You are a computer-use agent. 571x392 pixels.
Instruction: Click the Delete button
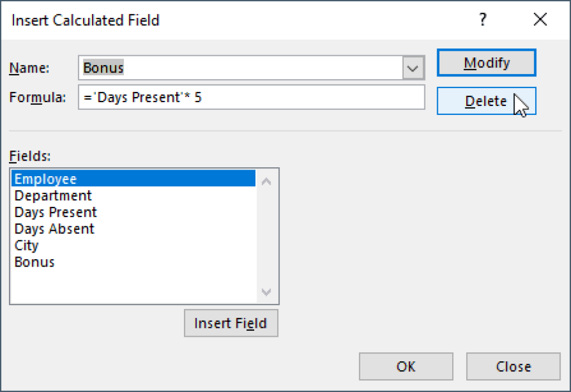pyautogui.click(x=486, y=101)
